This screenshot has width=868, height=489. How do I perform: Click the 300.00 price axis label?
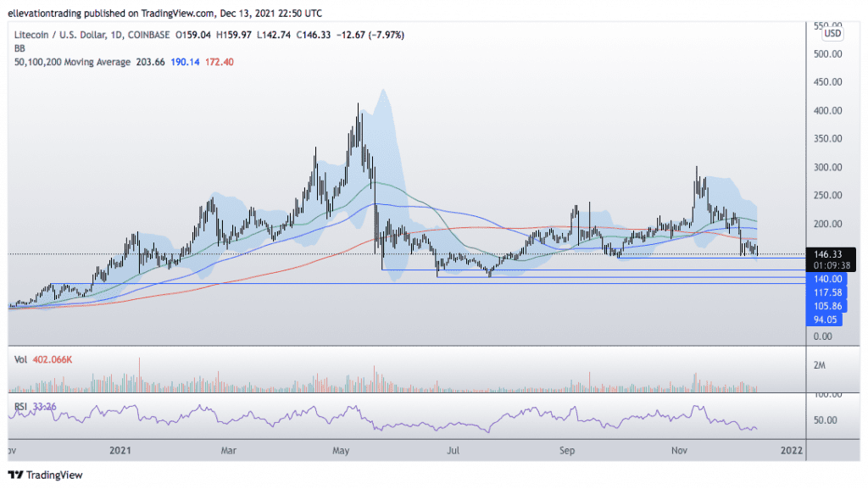point(827,167)
